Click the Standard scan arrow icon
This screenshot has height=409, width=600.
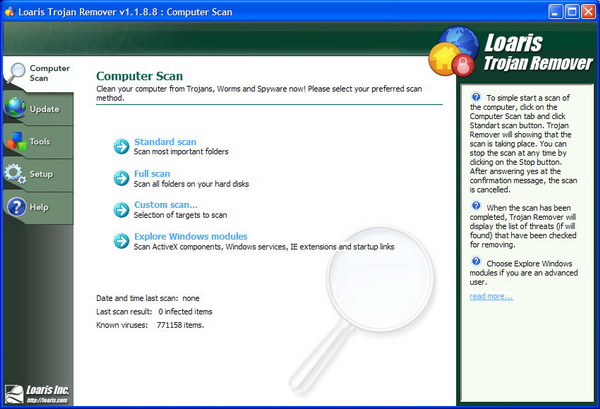[121, 147]
